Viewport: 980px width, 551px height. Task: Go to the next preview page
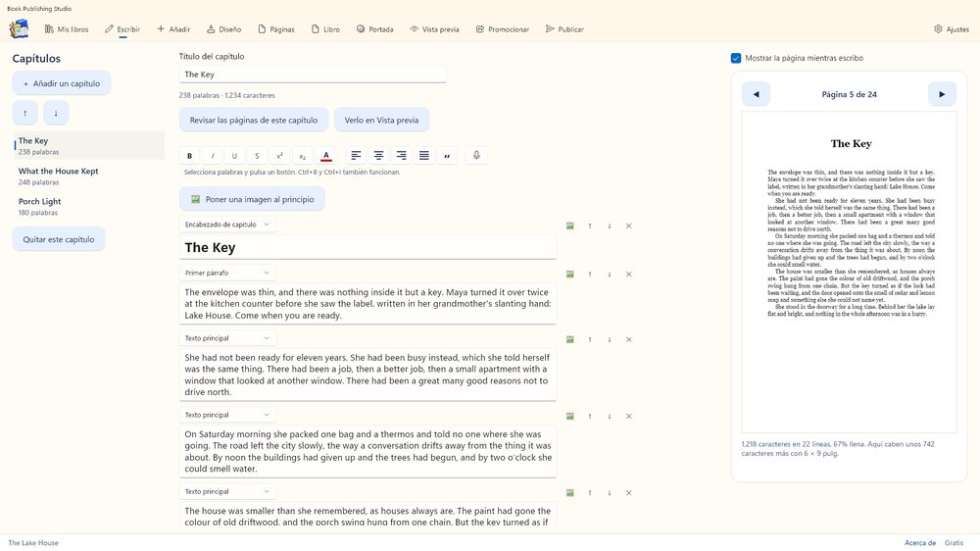tap(942, 94)
